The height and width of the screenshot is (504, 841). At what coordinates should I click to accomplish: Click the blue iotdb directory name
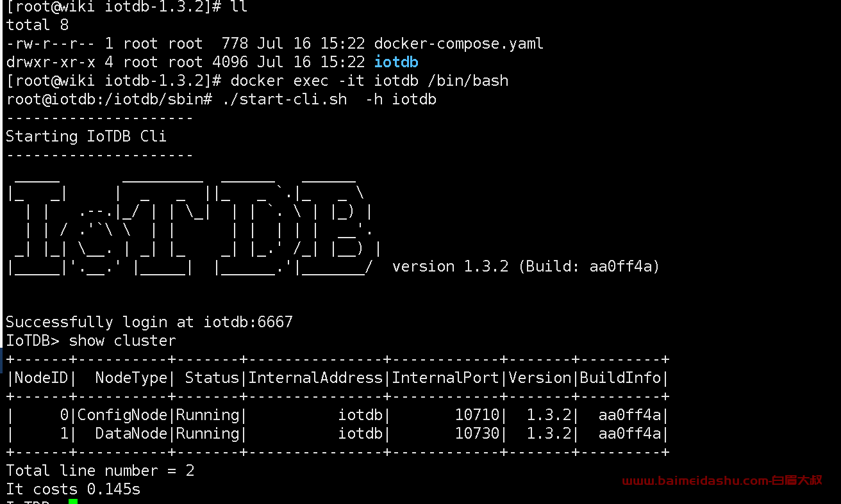[x=396, y=62]
